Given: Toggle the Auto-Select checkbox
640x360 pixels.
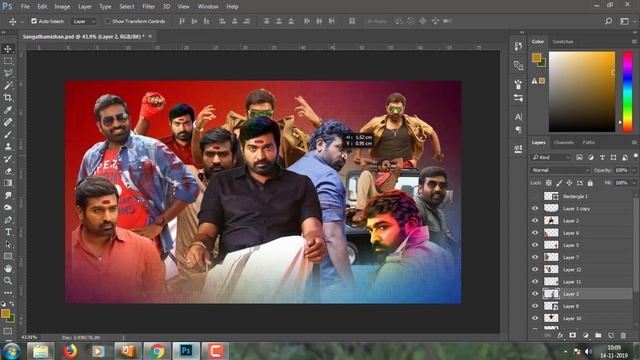Looking at the screenshot, I should tap(34, 21).
